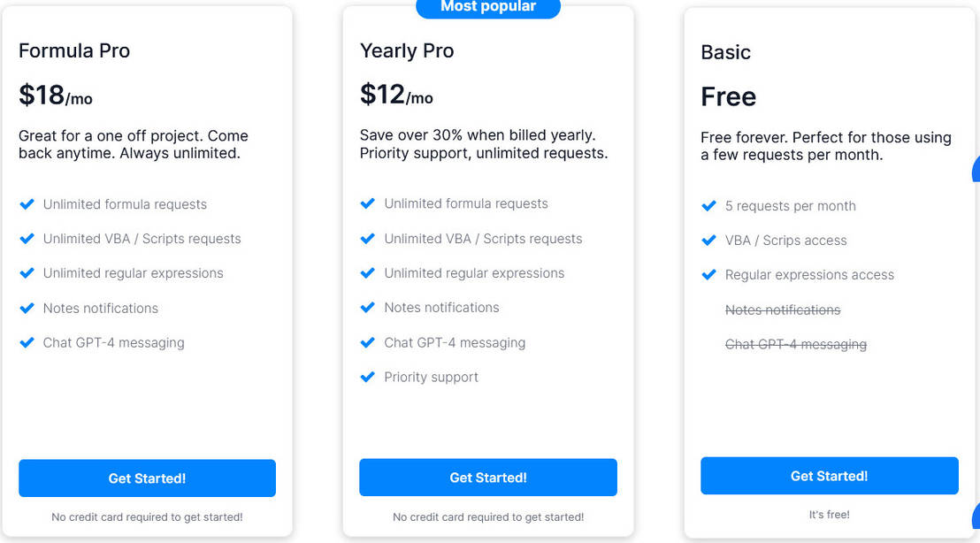The width and height of the screenshot is (980, 543).
Task: Click the crossed-out Chat GPT-4 messaging in Basic
Action: tap(795, 344)
